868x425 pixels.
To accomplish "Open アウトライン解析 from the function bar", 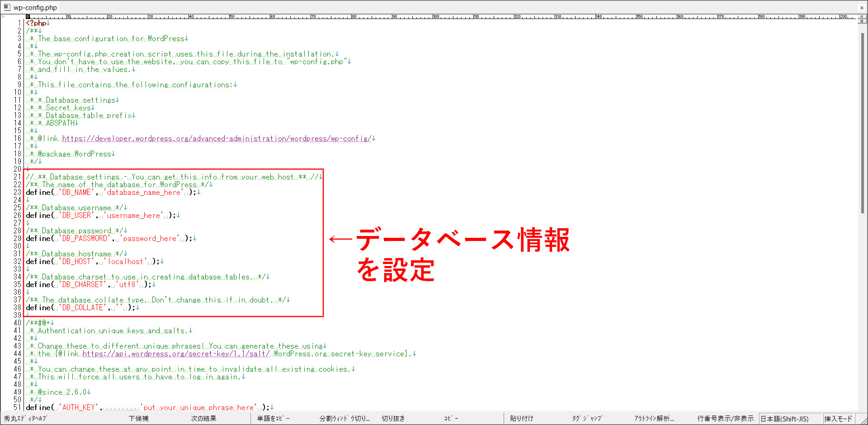I will tap(654, 419).
